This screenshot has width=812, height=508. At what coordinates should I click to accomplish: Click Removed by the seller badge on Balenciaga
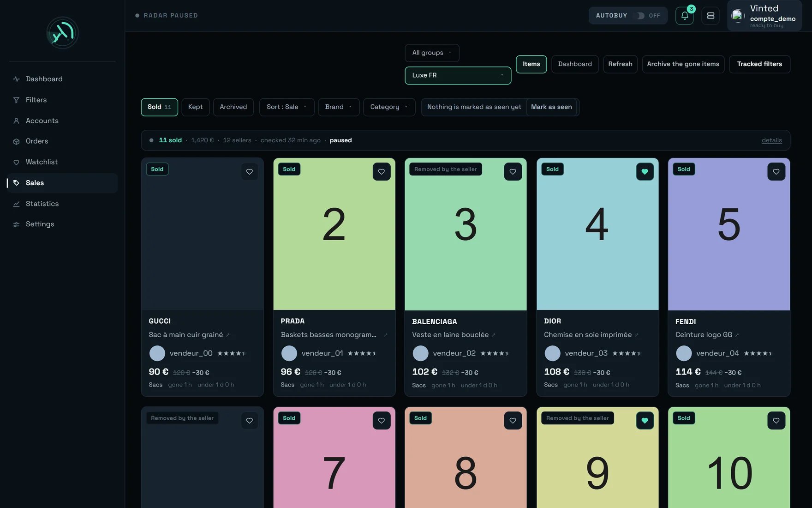[x=445, y=169]
